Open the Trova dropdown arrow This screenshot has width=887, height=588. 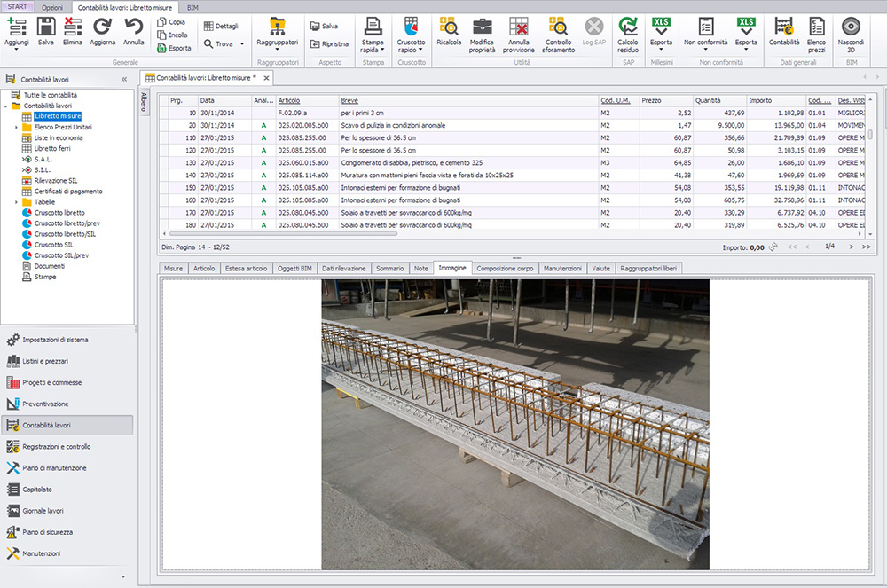pos(242,44)
